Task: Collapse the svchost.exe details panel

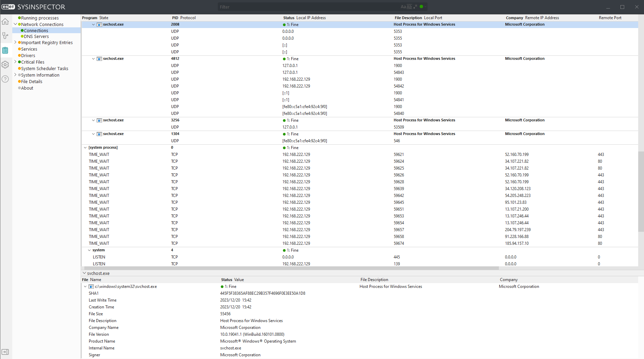Action: click(x=84, y=273)
